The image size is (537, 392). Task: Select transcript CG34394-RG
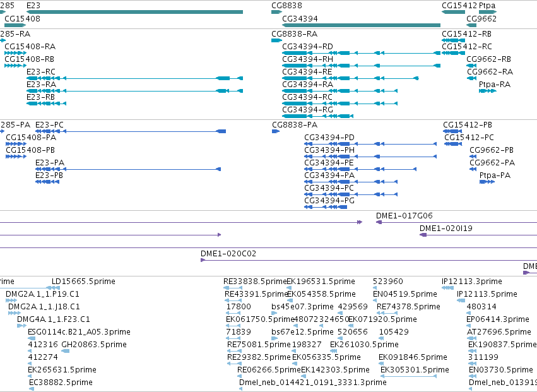click(x=317, y=116)
